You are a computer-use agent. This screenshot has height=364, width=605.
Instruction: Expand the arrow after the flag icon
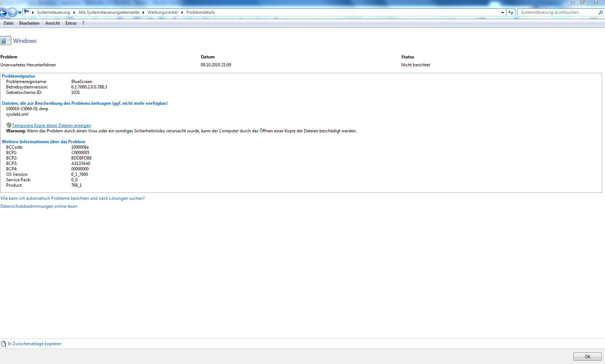click(33, 12)
